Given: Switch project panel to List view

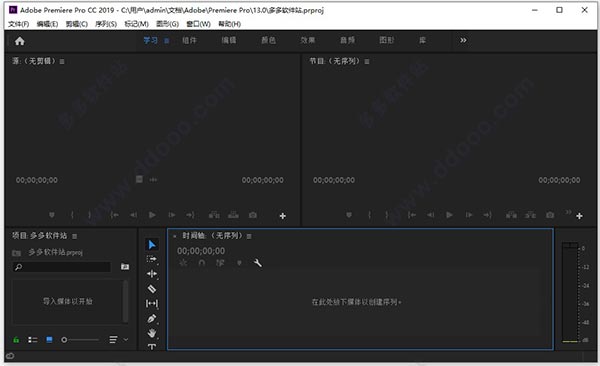Looking at the screenshot, I should (x=33, y=340).
